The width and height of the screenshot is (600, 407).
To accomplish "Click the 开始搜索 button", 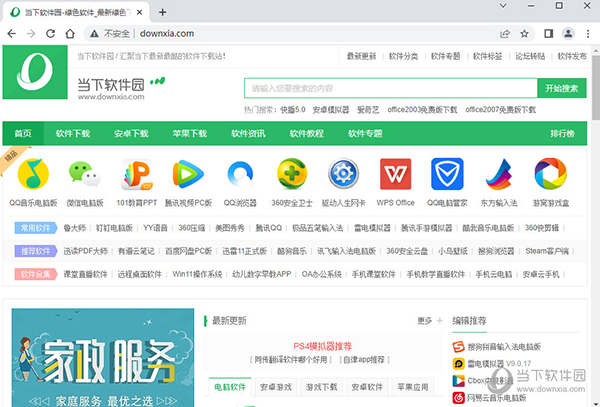I will pyautogui.click(x=562, y=88).
